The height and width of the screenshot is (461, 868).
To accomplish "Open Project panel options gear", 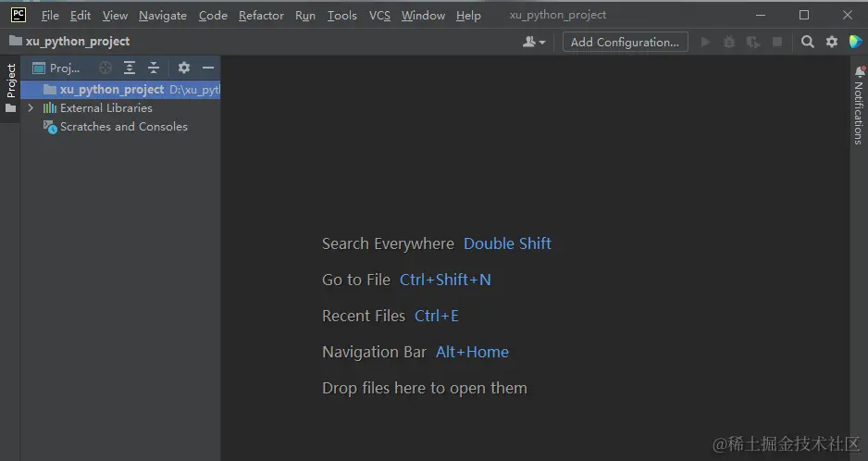I will (184, 68).
